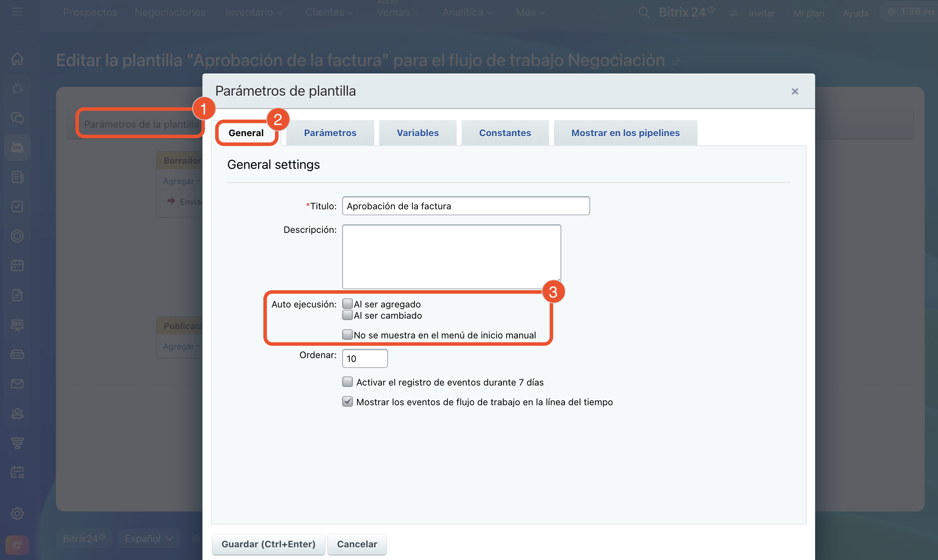Viewport: 938px width, 560px height.
Task: Click the Ordenar input field
Action: [x=365, y=358]
